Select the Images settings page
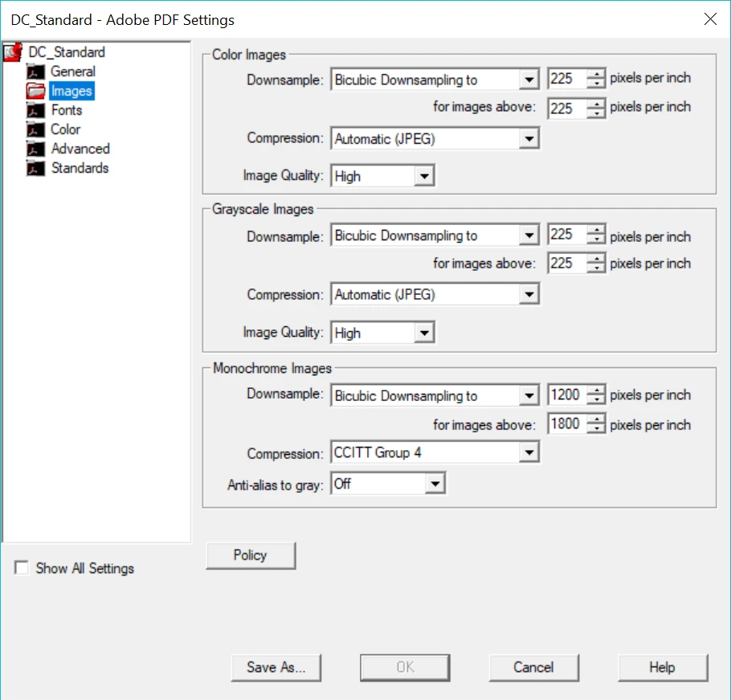 (x=71, y=91)
